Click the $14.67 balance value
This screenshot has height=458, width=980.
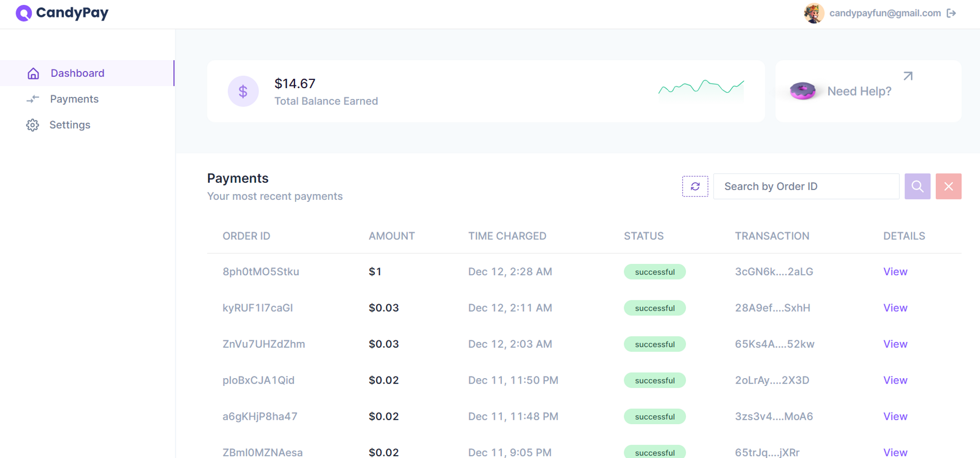point(295,84)
